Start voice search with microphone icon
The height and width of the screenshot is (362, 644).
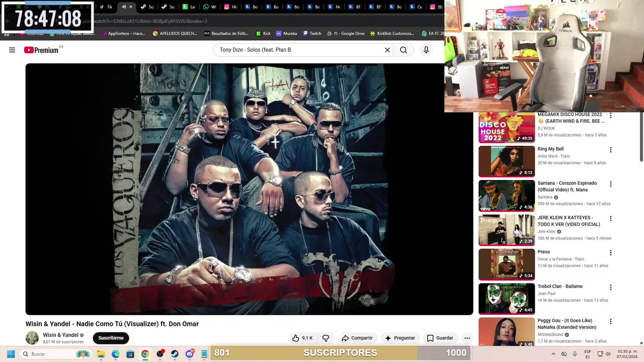click(x=426, y=50)
